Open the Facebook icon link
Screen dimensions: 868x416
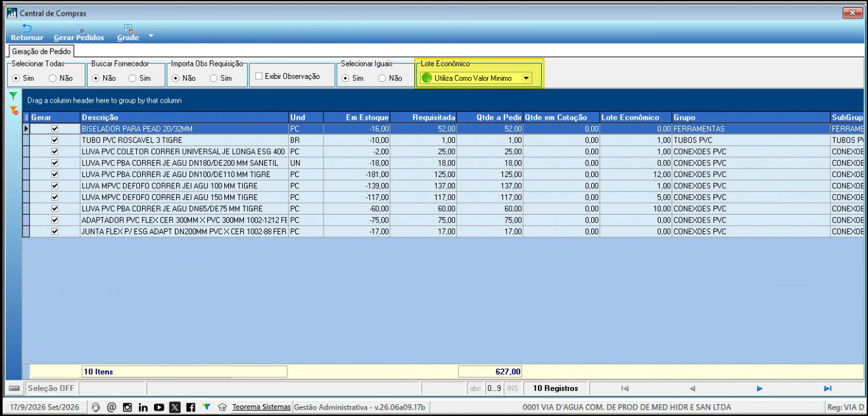191,407
